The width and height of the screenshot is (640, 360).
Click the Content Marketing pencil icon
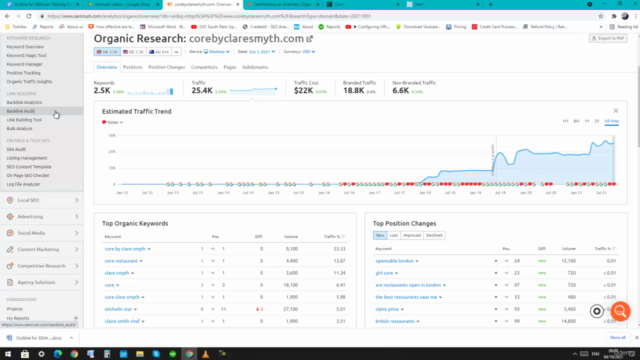(10, 249)
